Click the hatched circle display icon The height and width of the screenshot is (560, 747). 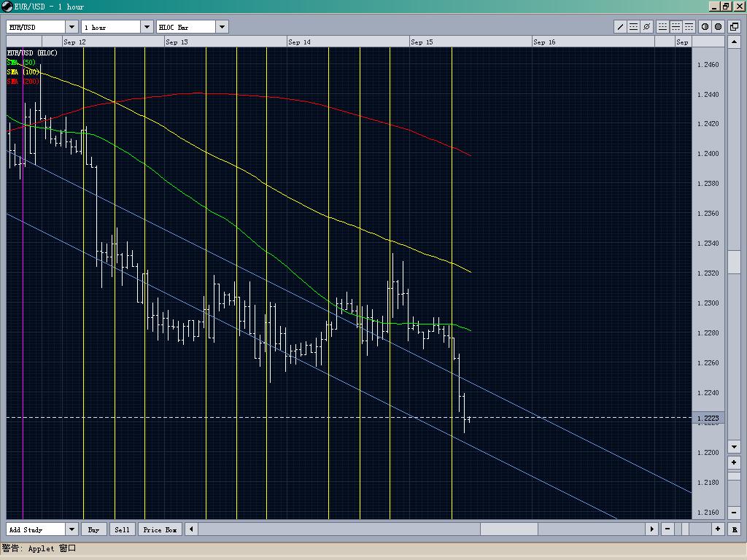(703, 26)
